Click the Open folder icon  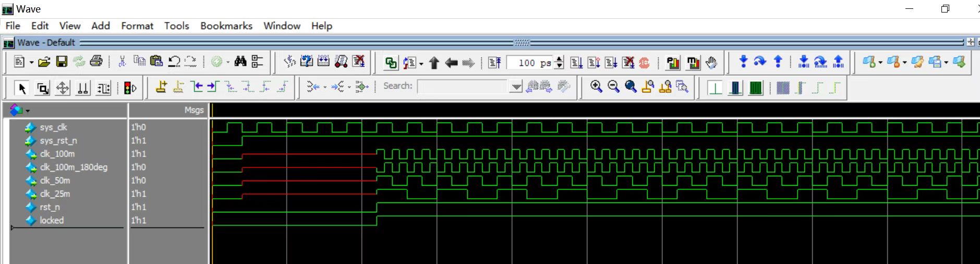[x=44, y=62]
